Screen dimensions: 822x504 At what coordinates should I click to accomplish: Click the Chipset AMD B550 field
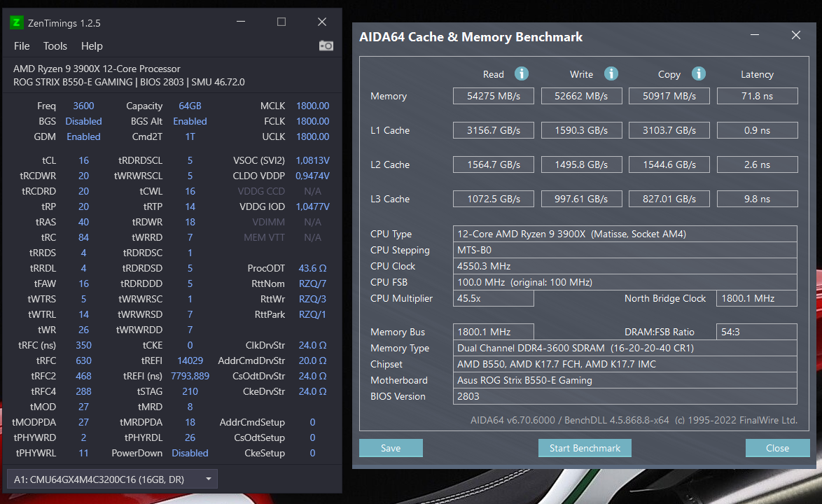click(625, 364)
